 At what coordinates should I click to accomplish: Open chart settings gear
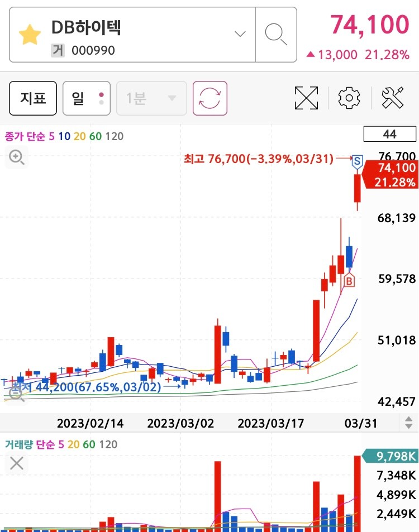pos(349,98)
